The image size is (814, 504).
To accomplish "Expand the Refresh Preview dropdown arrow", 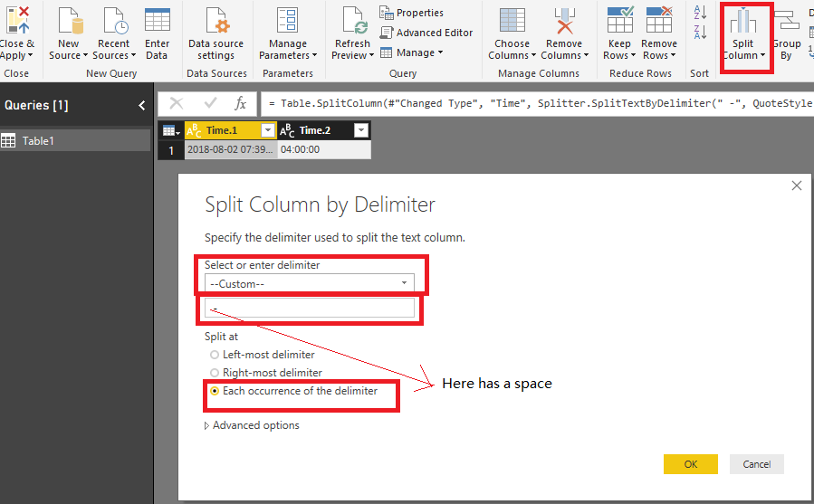I will click(x=371, y=55).
